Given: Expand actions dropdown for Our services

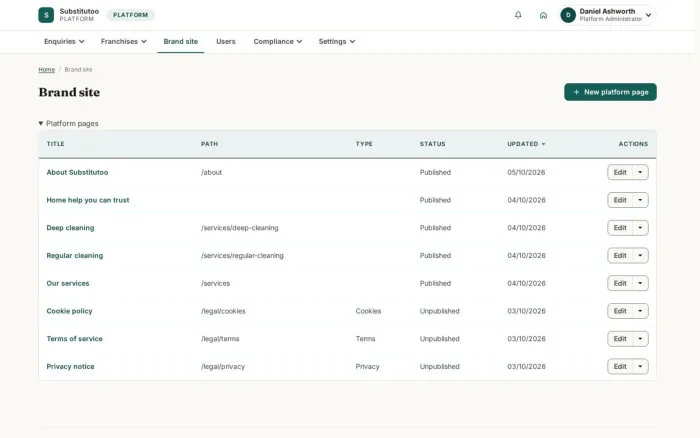Looking at the screenshot, I should [x=640, y=283].
